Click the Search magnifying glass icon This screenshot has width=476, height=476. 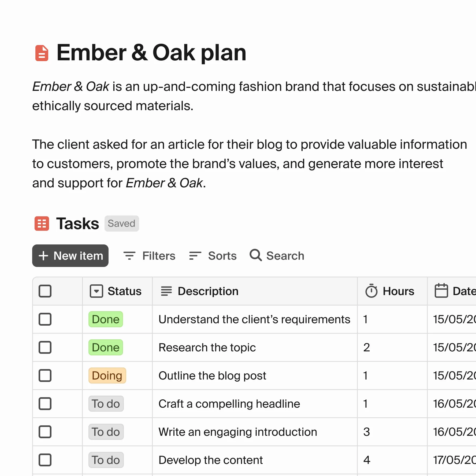pyautogui.click(x=255, y=255)
